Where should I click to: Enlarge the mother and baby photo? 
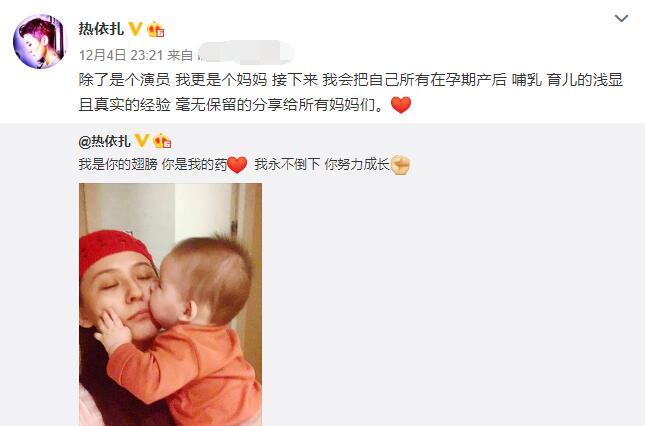(170, 304)
